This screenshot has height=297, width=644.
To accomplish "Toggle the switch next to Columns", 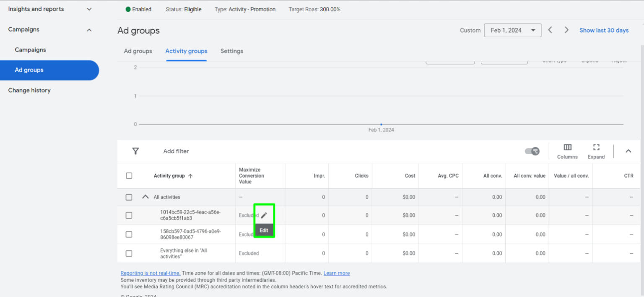I will tap(532, 151).
